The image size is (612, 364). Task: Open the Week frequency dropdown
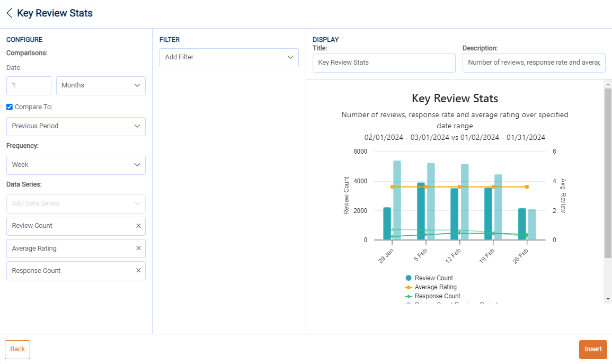coord(76,165)
